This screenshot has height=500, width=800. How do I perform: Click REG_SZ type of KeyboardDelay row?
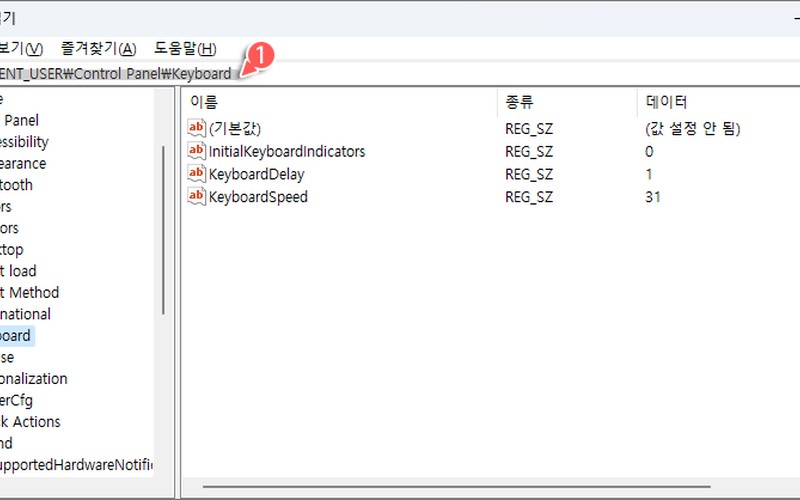529,174
